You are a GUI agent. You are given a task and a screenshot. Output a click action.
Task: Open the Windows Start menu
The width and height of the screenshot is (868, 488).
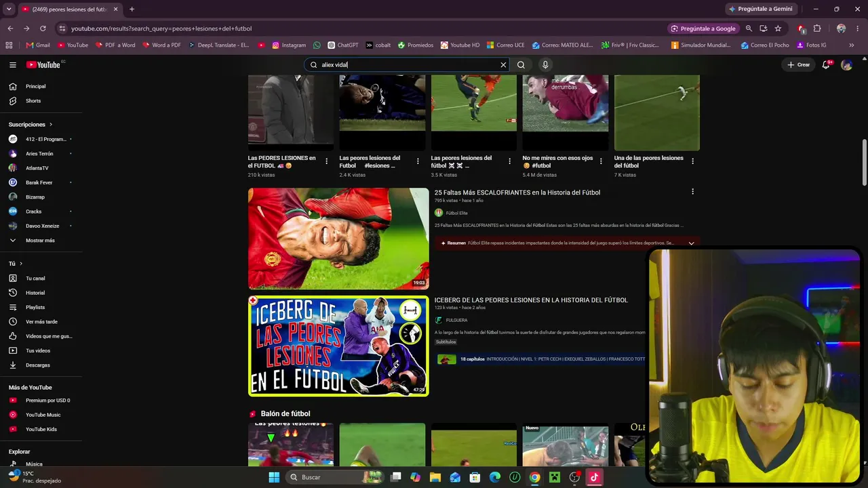(274, 477)
